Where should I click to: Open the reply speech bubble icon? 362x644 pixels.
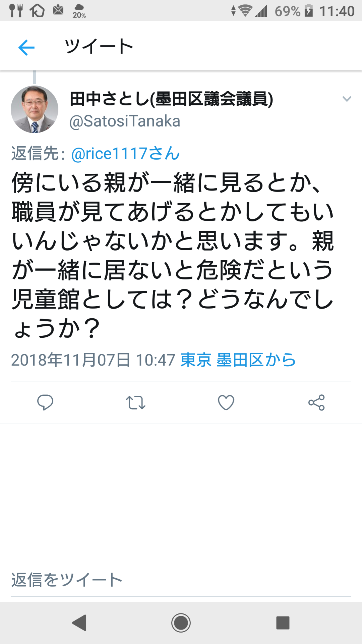[45, 402]
